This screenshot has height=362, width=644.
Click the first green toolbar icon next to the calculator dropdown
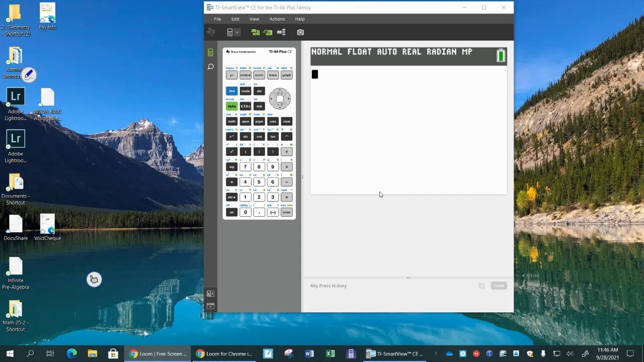point(256,32)
